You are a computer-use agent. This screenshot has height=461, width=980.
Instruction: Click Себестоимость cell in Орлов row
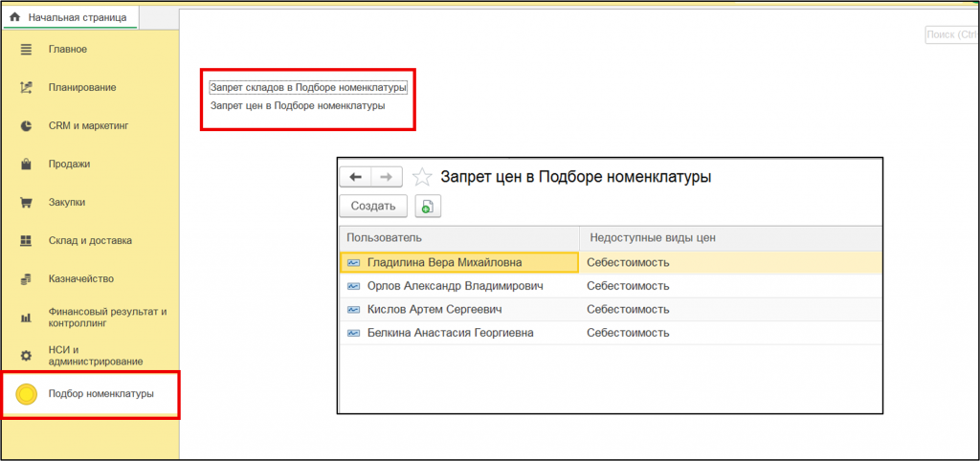coord(730,286)
